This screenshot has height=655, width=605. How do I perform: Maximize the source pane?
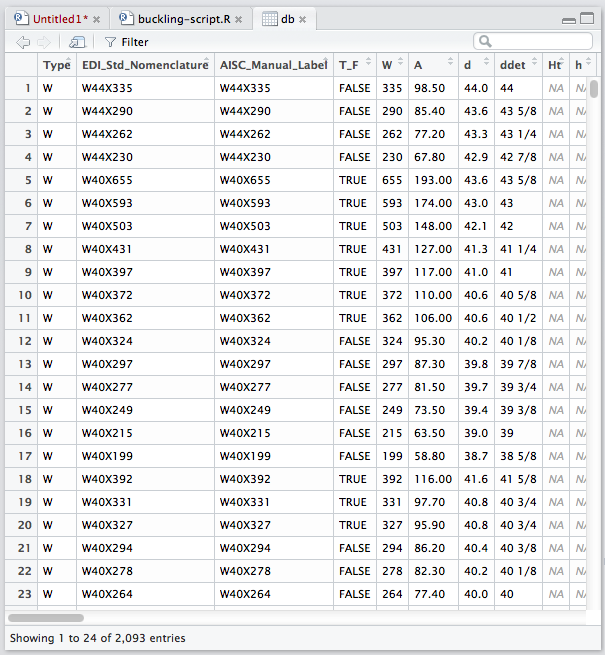click(587, 18)
